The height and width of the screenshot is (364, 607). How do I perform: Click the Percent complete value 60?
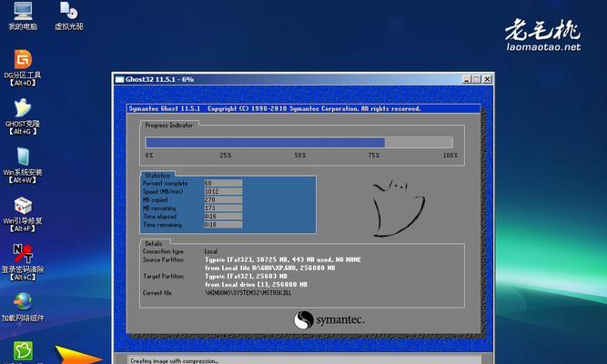tap(223, 183)
